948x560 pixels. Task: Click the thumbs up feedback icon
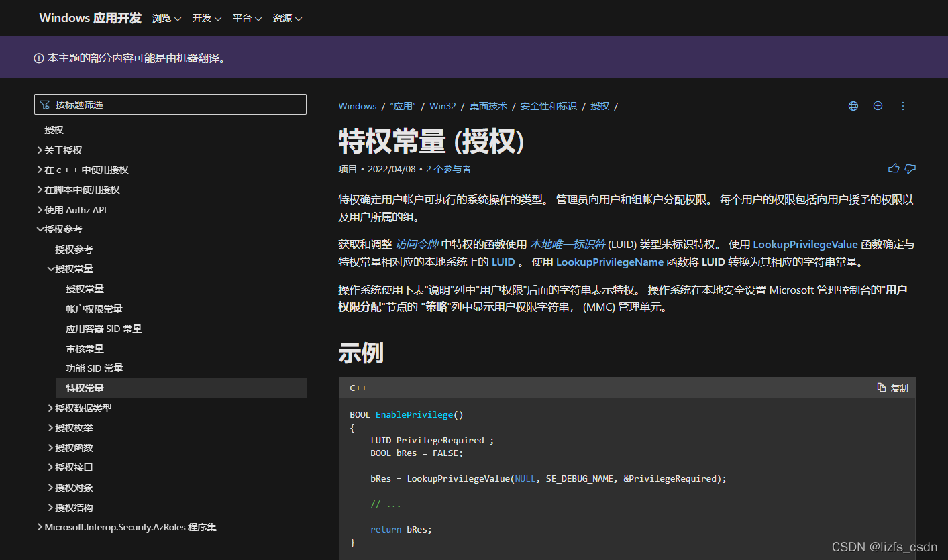tap(894, 169)
